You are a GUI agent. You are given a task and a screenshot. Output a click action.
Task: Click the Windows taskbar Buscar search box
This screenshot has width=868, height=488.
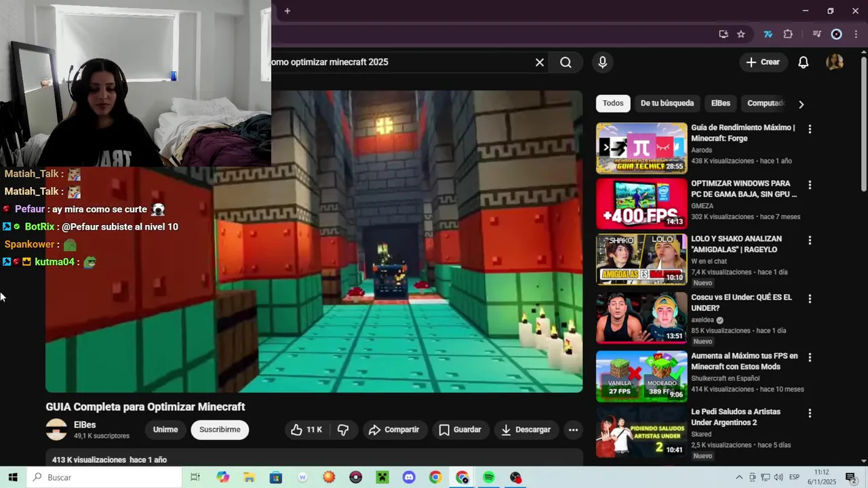[104, 477]
